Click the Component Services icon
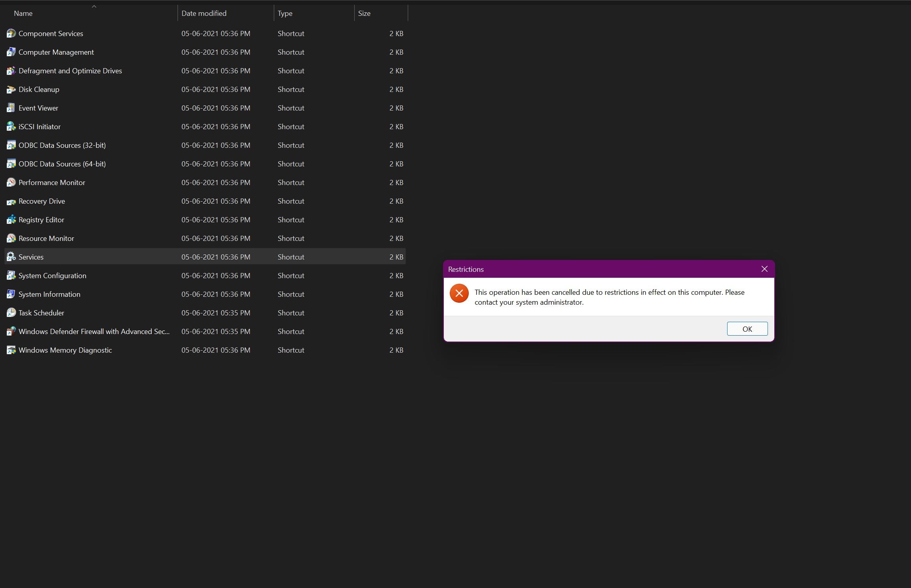Viewport: 911px width, 588px height. (10, 33)
